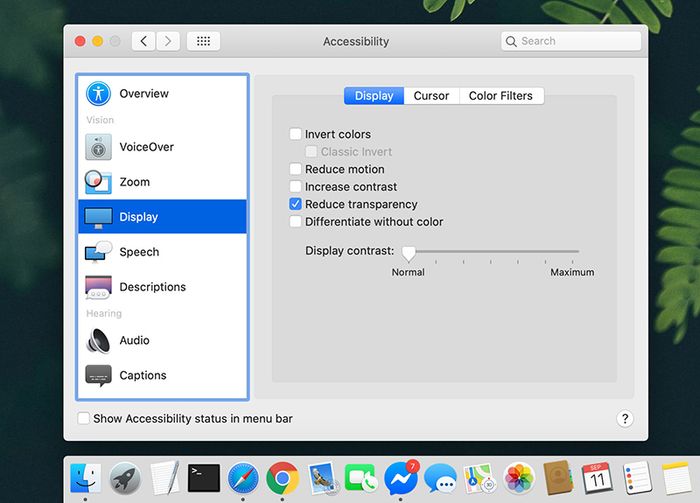Screen dimensions: 700x503
Task: Open Messenger with 7 badge
Action: (x=401, y=478)
